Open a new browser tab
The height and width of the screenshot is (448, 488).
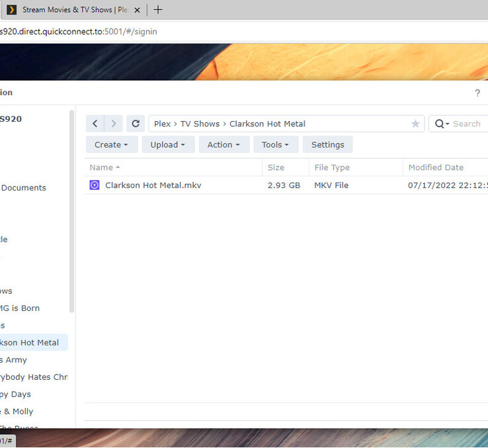(158, 10)
